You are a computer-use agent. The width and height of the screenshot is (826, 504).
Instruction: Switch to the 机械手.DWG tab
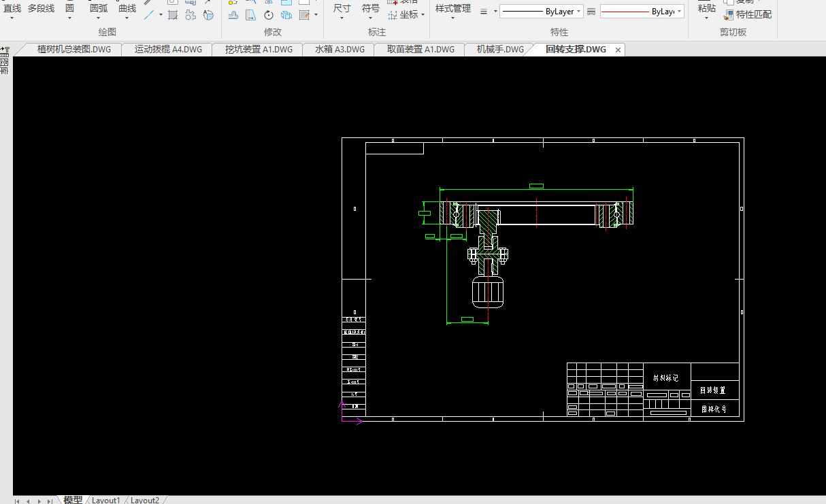(500, 50)
